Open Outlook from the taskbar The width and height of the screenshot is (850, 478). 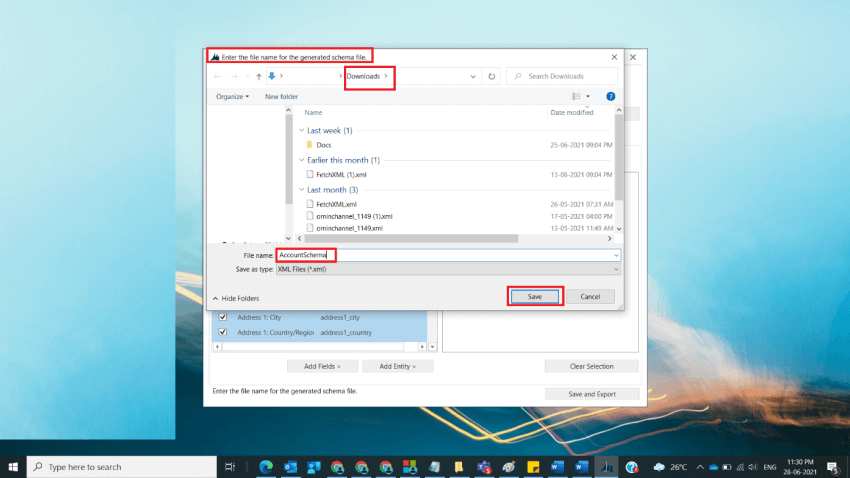pos(290,467)
